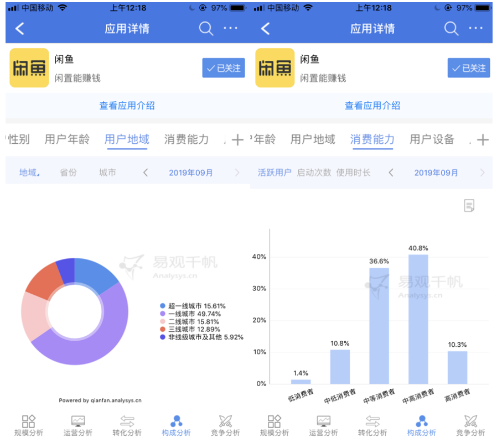
Task: Switch to 消费能力 tab in left screen
Action: tap(187, 139)
